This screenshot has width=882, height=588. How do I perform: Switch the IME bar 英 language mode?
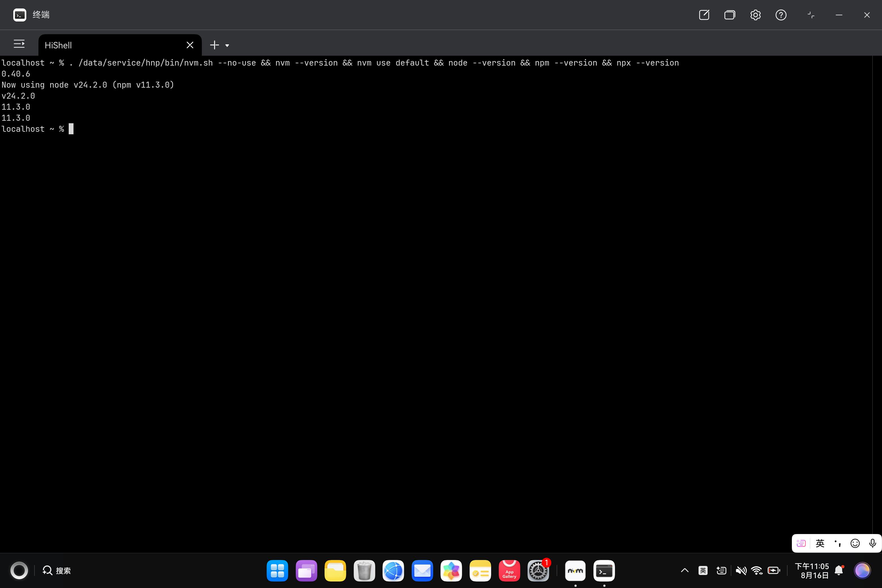point(820,543)
